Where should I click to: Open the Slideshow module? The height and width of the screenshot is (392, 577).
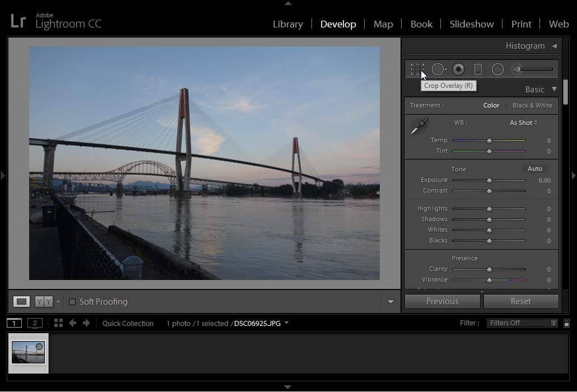(x=471, y=24)
